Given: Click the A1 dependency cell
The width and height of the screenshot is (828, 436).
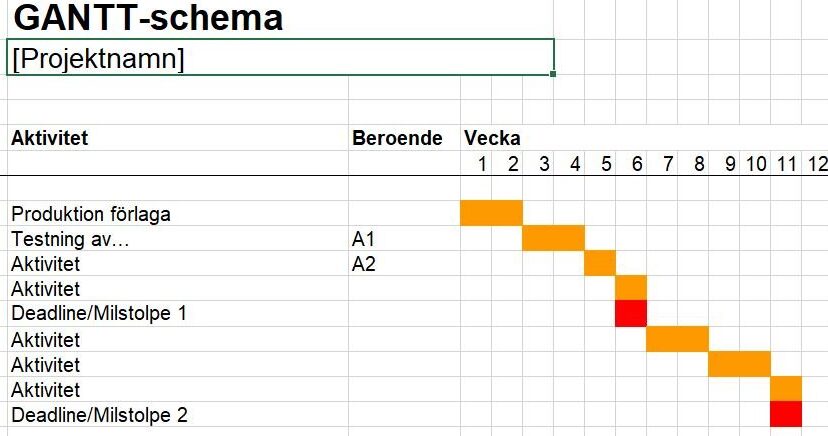Looking at the screenshot, I should pos(404,239).
